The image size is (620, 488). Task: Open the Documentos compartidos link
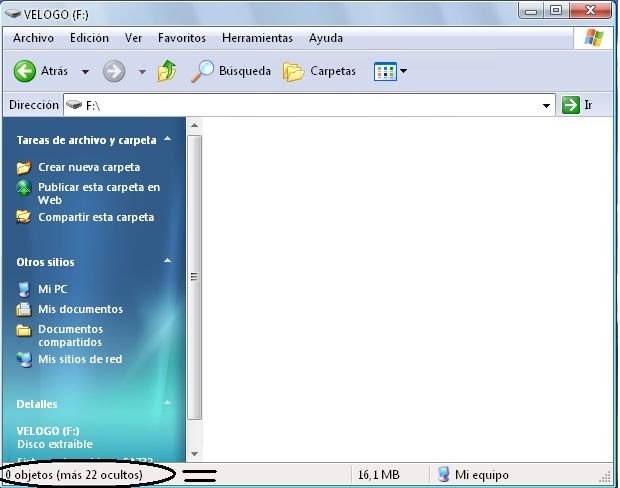(x=70, y=335)
